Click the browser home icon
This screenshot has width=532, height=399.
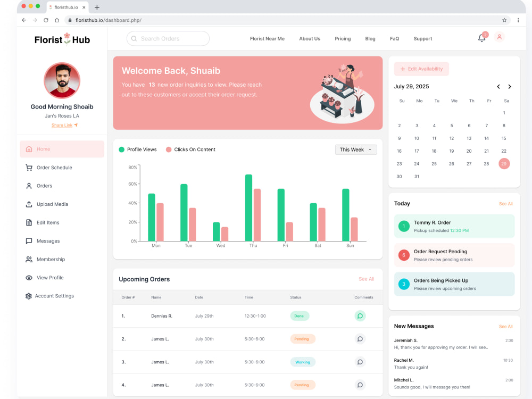tap(57, 20)
